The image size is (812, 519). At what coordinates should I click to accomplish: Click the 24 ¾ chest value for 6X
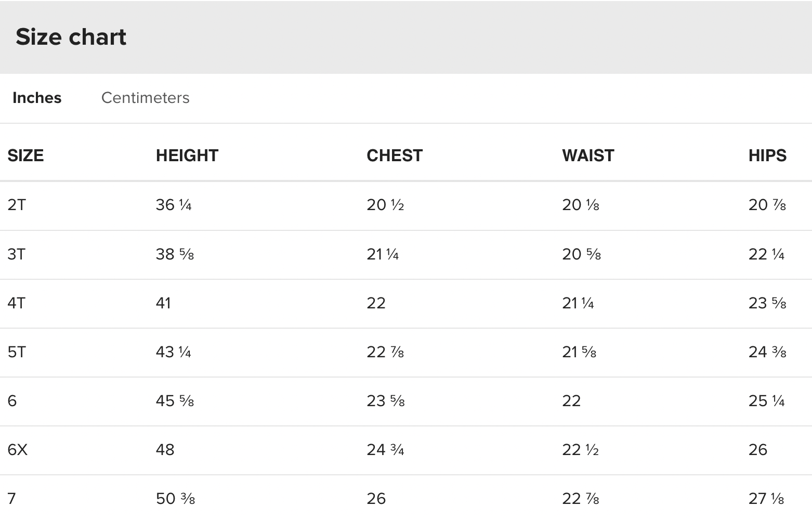tap(385, 450)
